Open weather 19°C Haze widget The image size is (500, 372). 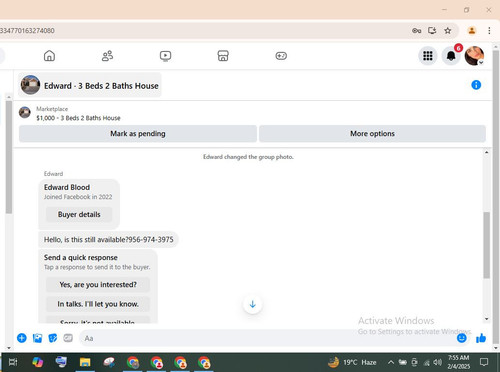click(x=352, y=362)
